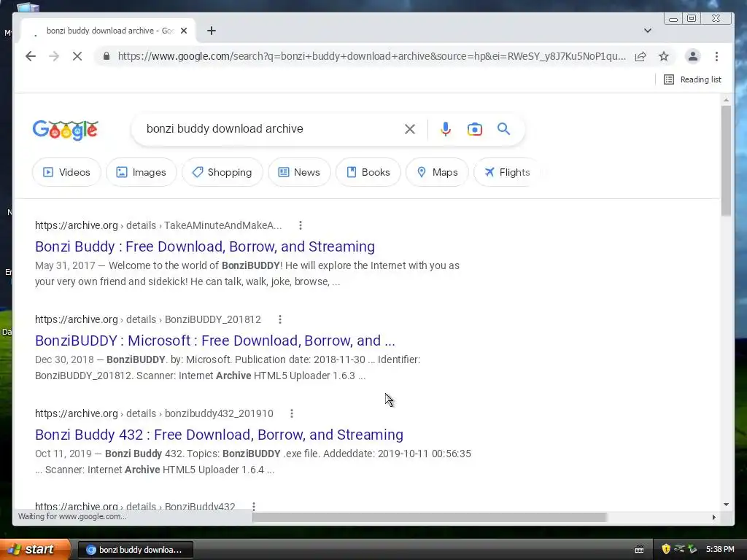Open "Bonzi Buddy : Free Download, Borrow, and Streaming"
This screenshot has width=747, height=560.
[205, 246]
